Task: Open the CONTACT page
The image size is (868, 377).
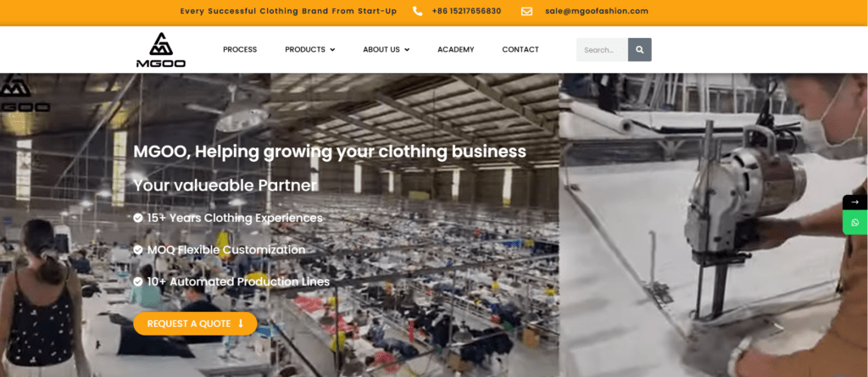Action: (520, 50)
